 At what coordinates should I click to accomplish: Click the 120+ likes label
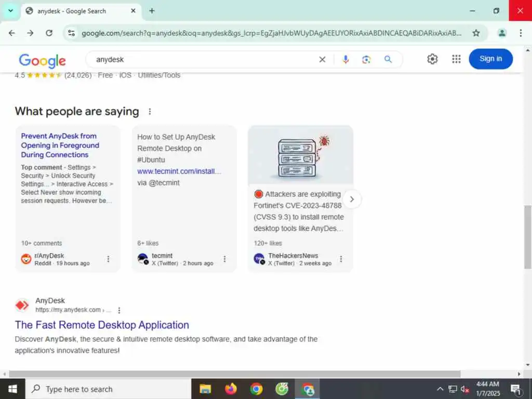pos(268,243)
